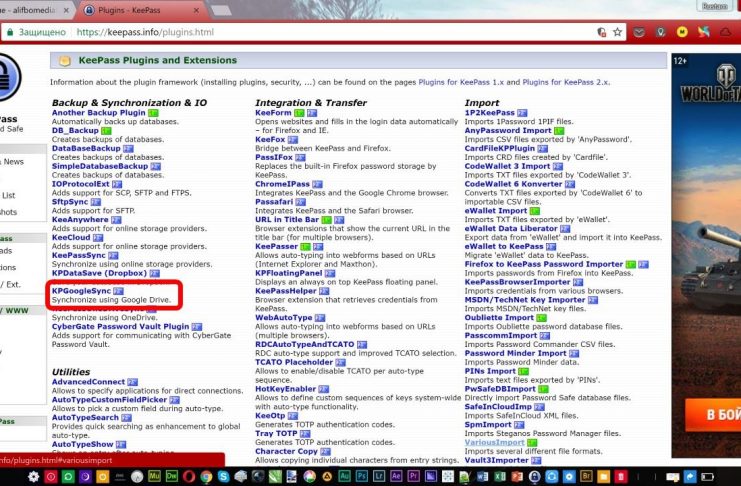Open a new browser tab
Viewport: 741px width, 486px height.
pos(220,10)
